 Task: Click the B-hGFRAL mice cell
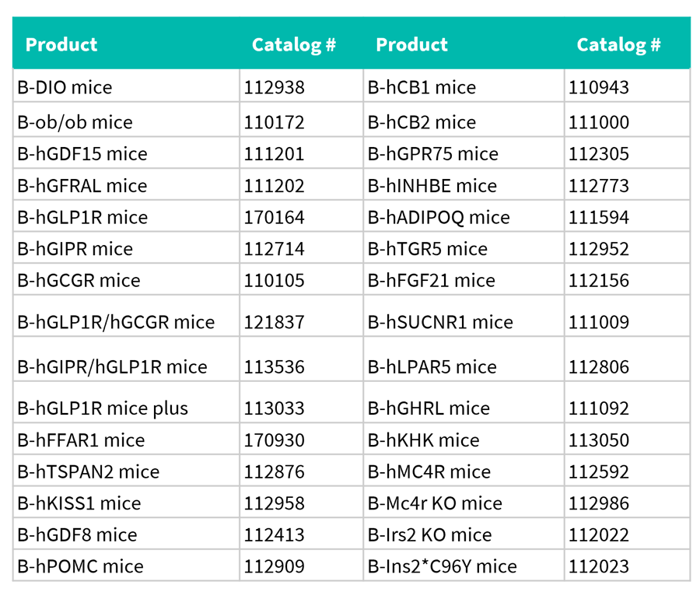(126, 185)
